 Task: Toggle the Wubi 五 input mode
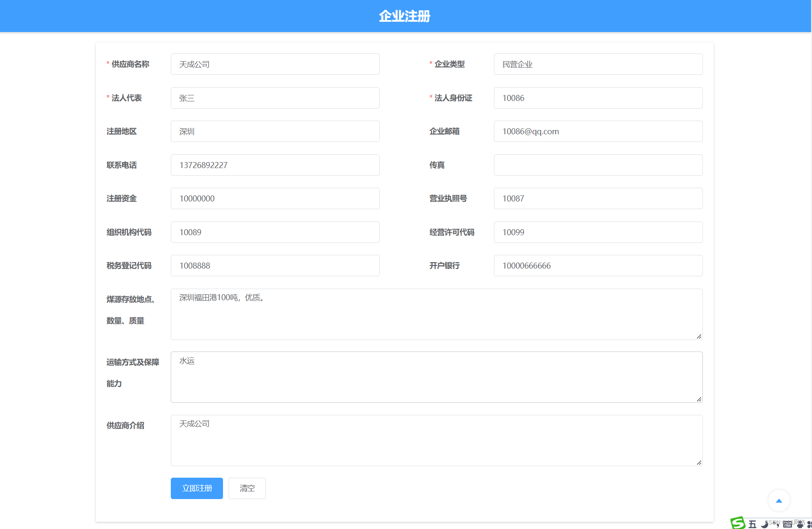[x=752, y=524]
